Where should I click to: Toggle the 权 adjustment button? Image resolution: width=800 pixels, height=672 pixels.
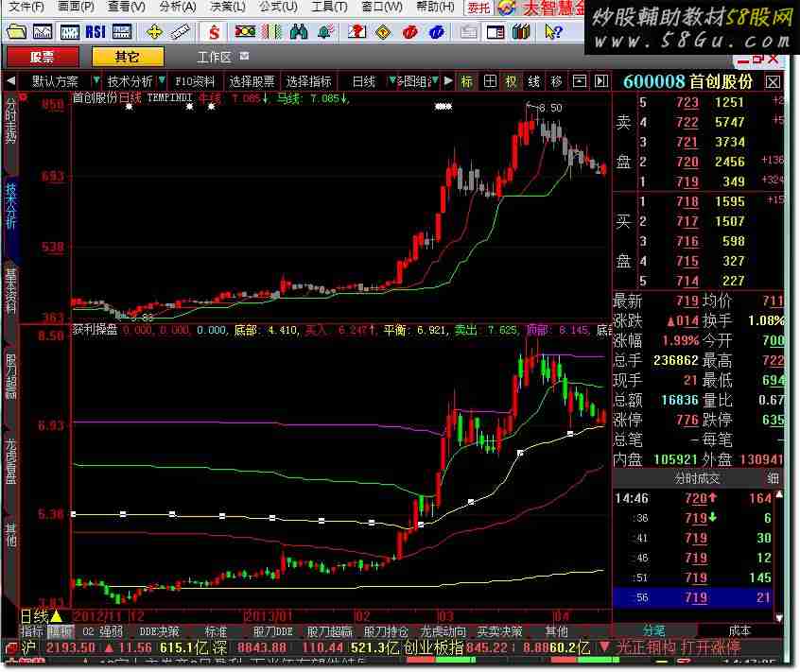point(512,81)
